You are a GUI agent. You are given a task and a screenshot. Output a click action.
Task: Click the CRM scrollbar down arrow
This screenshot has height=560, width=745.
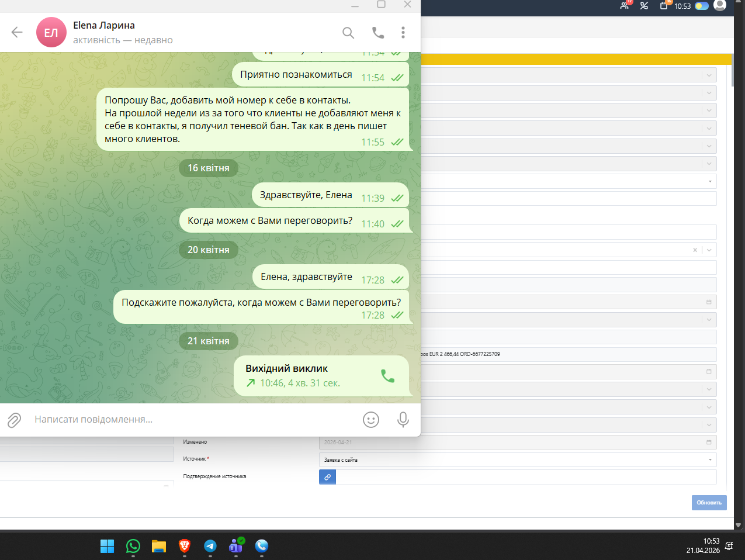point(738,525)
